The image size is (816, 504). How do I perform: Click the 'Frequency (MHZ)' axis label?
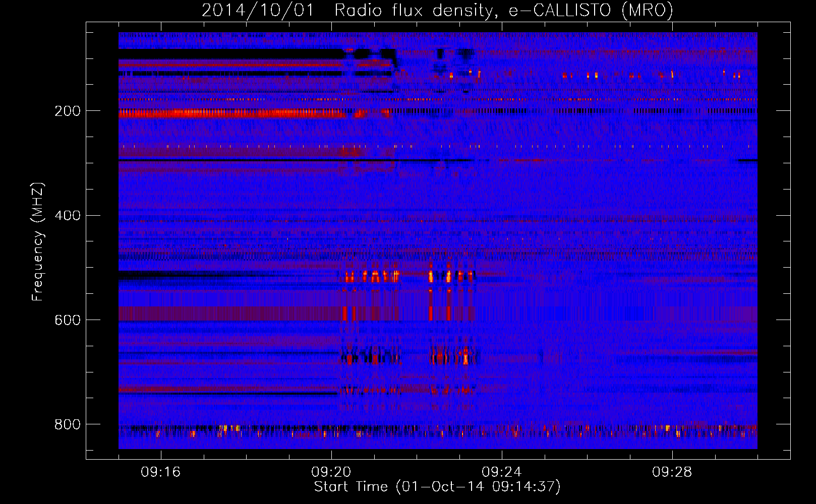(37, 241)
